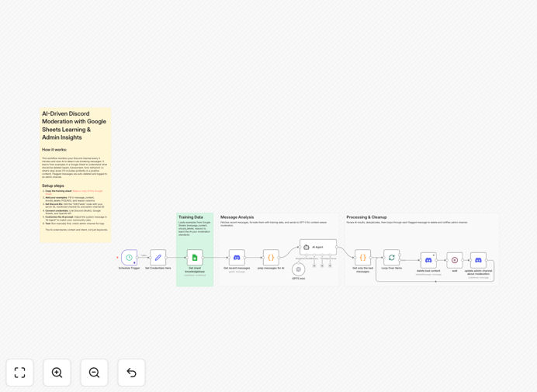Zoom out of the workflow canvas
The height and width of the screenshot is (392, 537).
tap(94, 373)
